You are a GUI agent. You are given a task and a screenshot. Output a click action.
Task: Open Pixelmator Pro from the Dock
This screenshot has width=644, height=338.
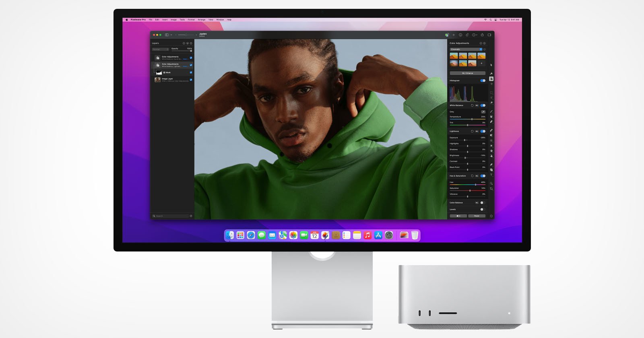[325, 235]
